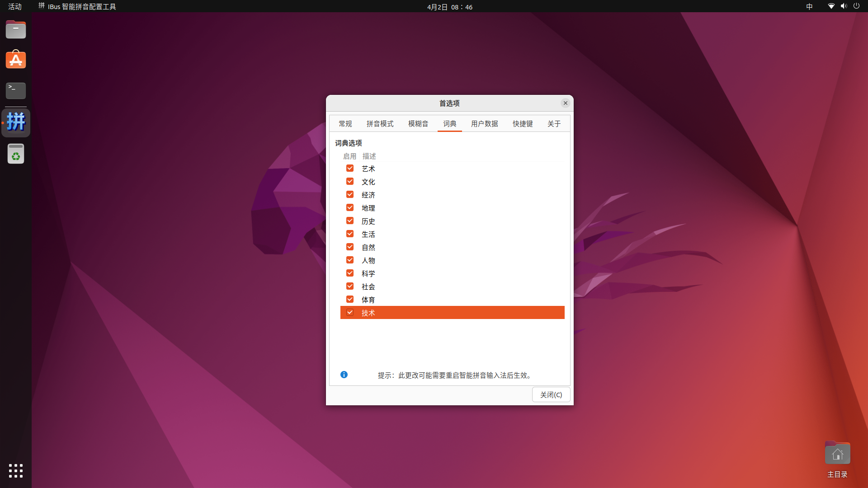The height and width of the screenshot is (488, 868).
Task: Uncheck the 艺术 dictionary checkbox
Action: click(x=350, y=168)
